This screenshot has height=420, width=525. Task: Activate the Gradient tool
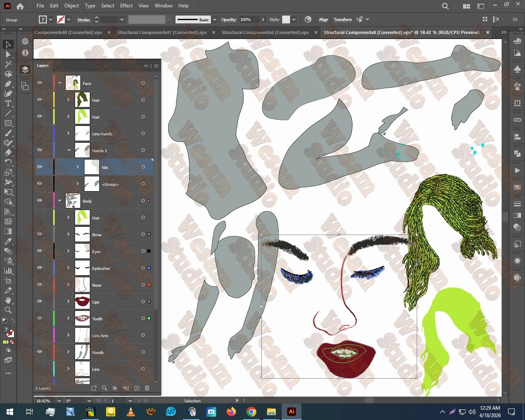(x=8, y=231)
